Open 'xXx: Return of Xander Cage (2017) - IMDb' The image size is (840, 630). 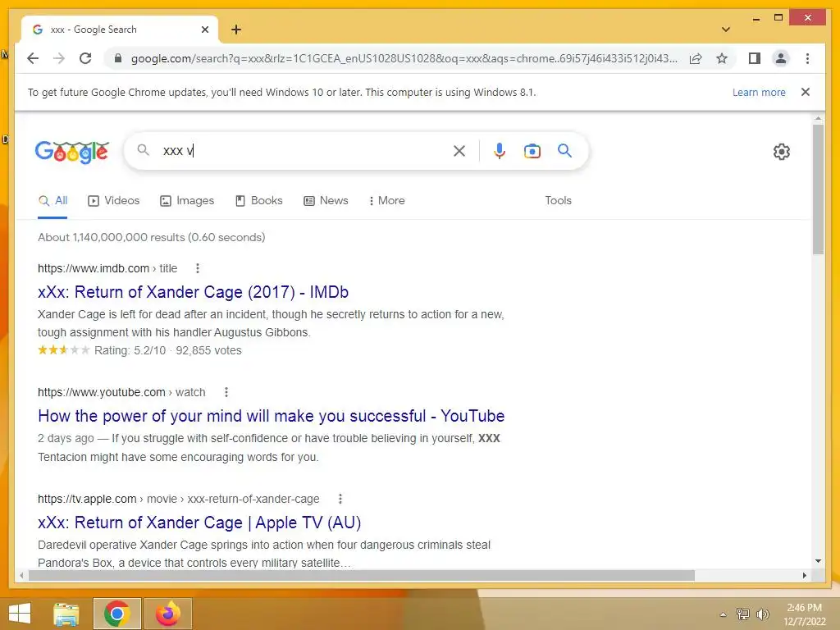193,292
